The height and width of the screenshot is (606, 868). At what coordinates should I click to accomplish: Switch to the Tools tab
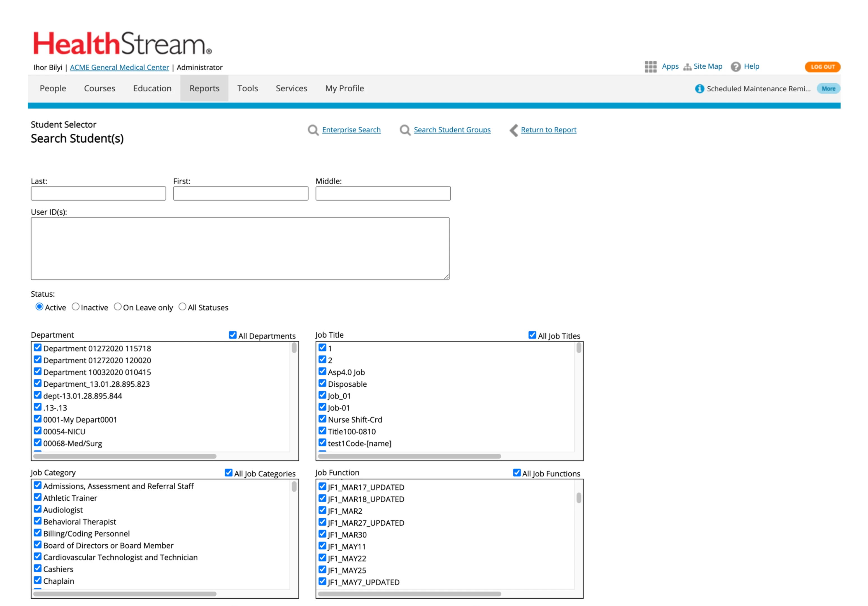248,88
